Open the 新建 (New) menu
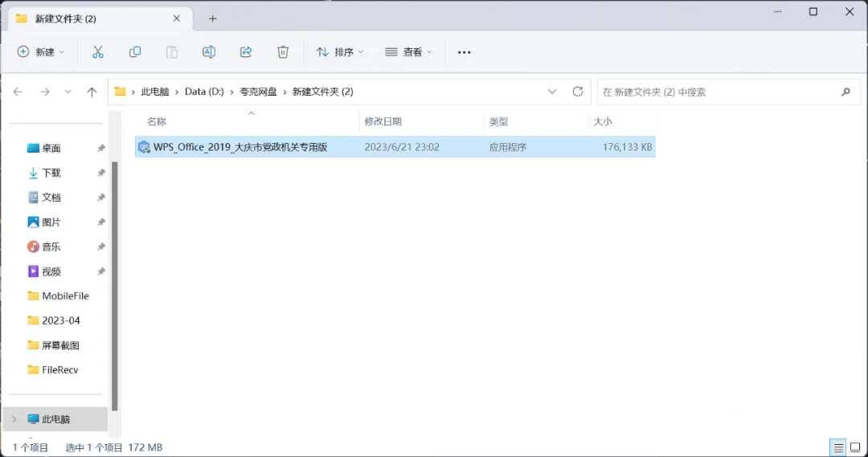The image size is (868, 457). click(41, 52)
